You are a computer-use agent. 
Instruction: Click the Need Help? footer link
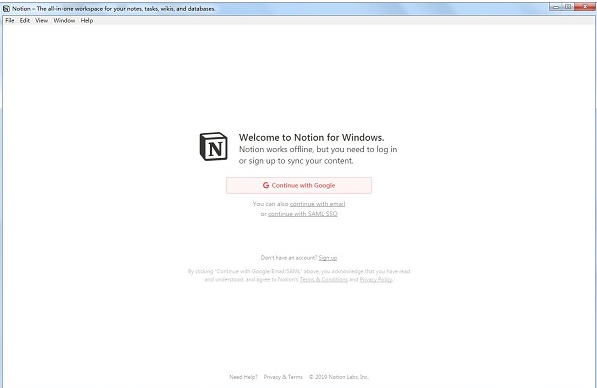(x=243, y=377)
